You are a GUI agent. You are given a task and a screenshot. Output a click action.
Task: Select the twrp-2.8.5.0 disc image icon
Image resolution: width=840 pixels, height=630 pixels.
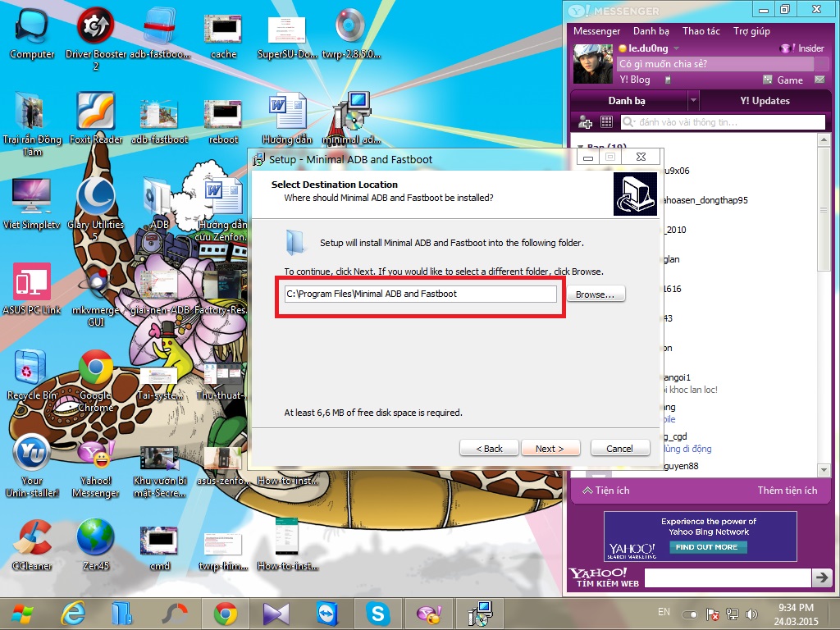click(351, 33)
